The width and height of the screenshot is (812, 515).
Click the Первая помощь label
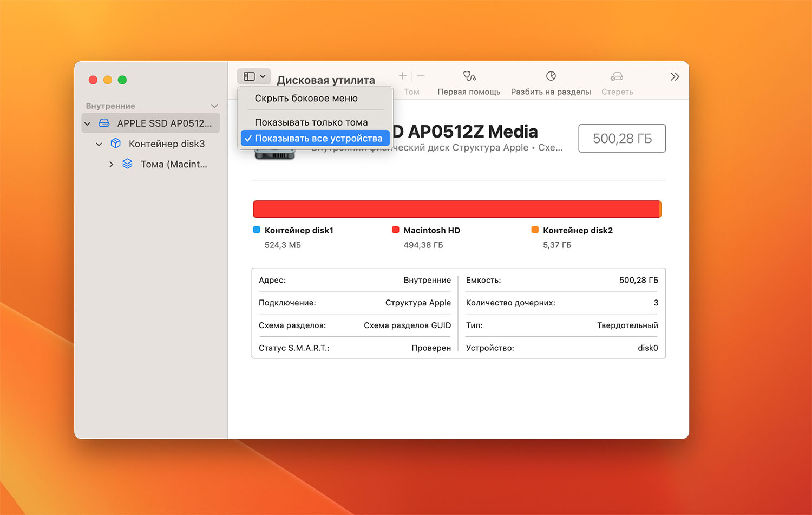click(469, 92)
